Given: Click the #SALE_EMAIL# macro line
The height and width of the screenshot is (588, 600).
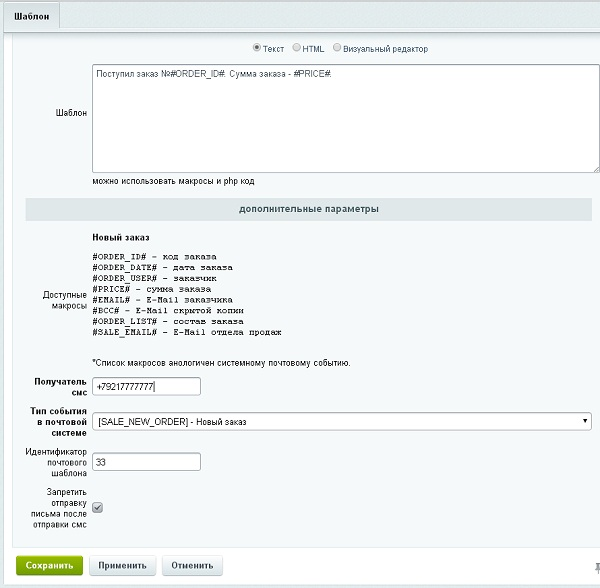Looking at the screenshot, I should click(x=187, y=332).
